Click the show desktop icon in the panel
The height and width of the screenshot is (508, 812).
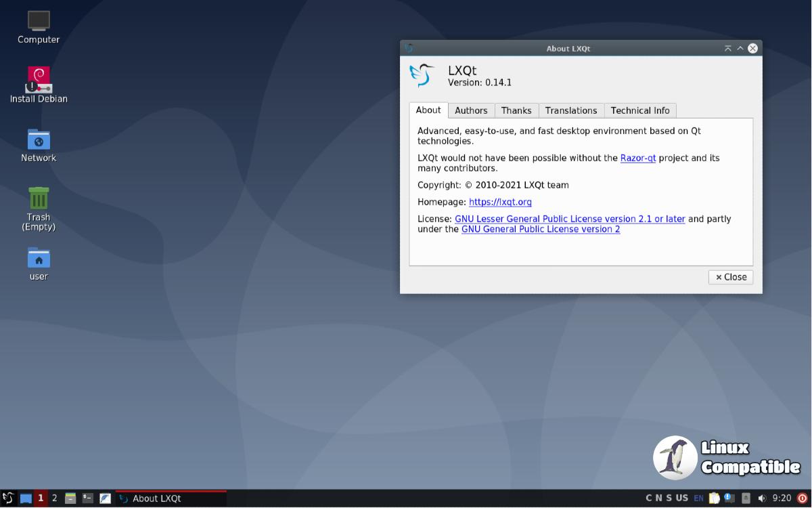pyautogui.click(x=26, y=499)
